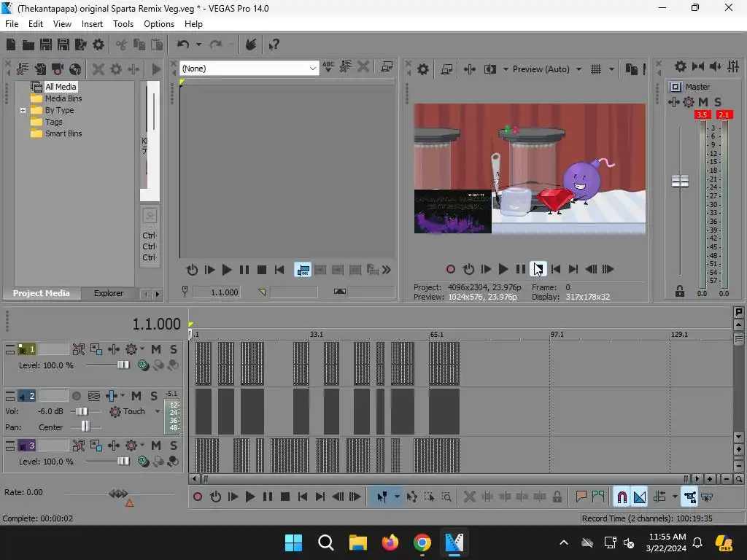Select Normal Edit tool on timeline toolbar

tap(382, 497)
